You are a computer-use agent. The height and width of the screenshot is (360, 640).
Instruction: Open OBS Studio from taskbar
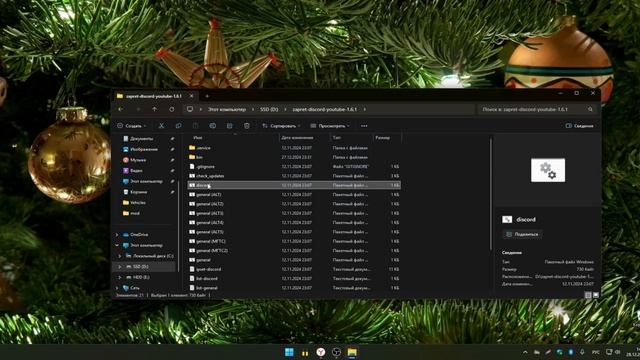(336, 352)
